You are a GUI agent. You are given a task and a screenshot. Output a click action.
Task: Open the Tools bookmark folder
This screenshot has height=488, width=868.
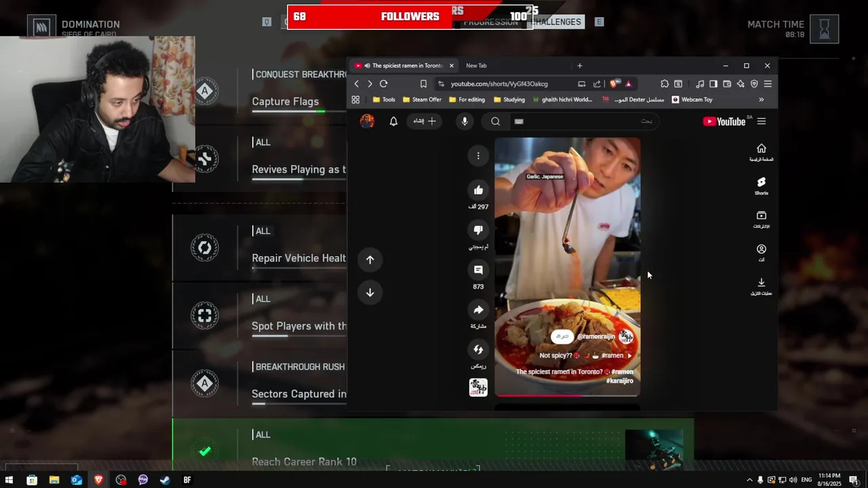point(384,100)
